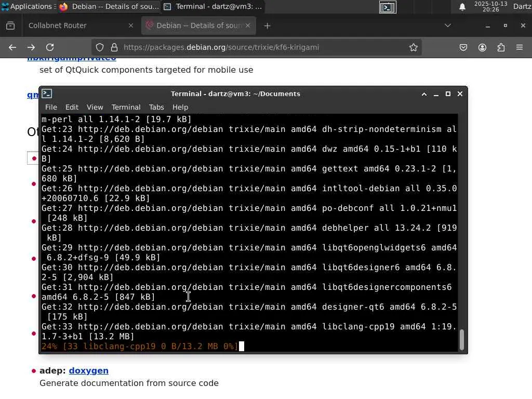Open the terminal Help menu
The width and height of the screenshot is (532, 399).
pos(180,107)
